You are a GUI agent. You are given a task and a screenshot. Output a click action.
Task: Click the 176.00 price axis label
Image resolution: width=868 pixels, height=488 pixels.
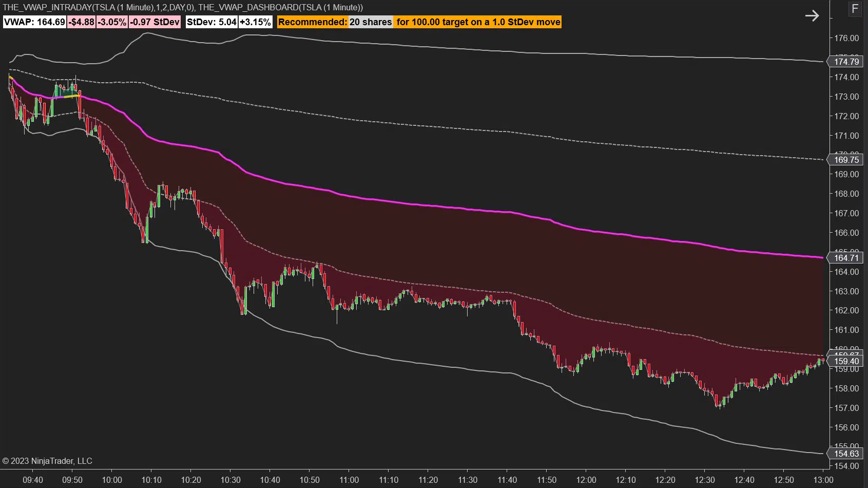846,38
